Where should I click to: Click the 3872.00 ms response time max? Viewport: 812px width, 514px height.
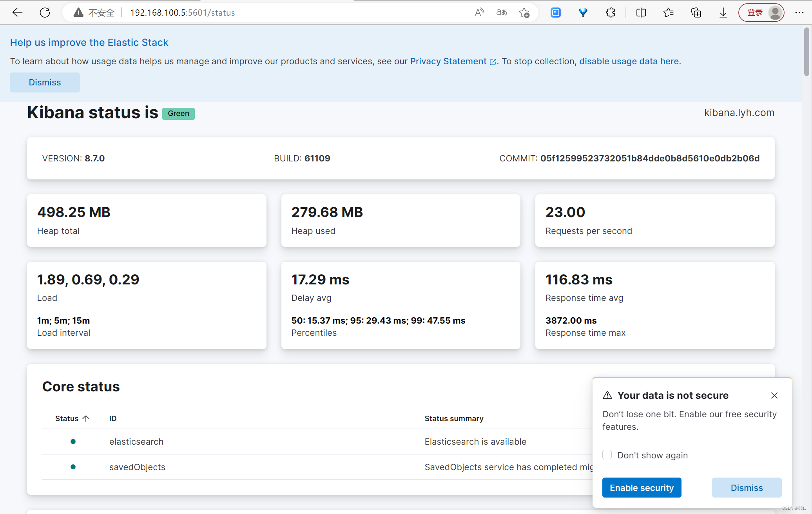pos(571,320)
